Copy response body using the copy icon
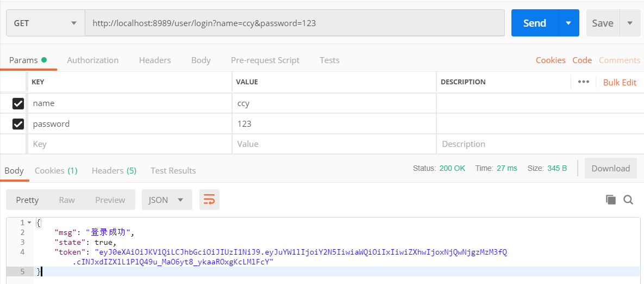This screenshot has height=284, width=644. [611, 200]
